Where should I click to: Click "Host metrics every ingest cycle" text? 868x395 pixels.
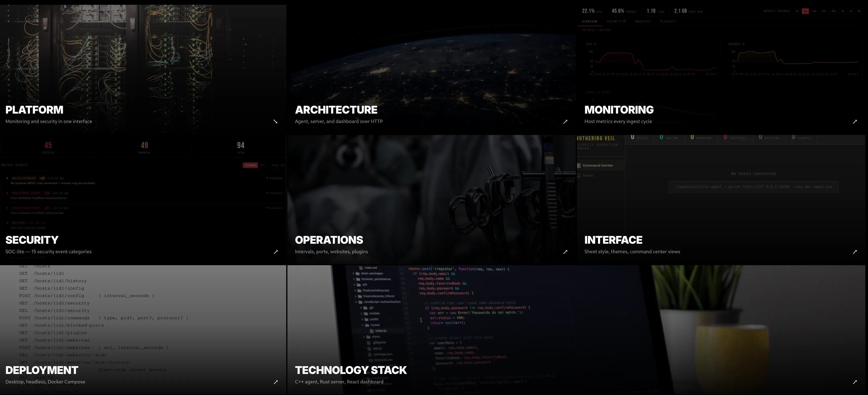pyautogui.click(x=618, y=121)
